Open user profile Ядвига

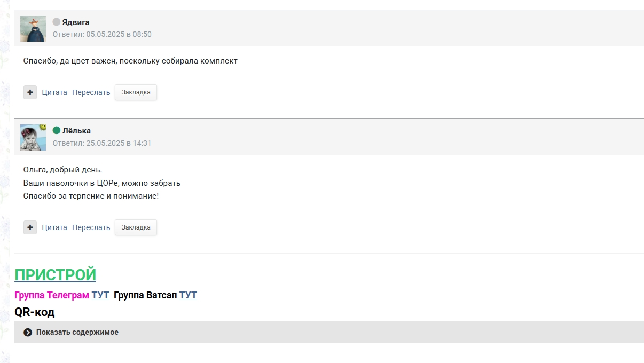tap(76, 22)
